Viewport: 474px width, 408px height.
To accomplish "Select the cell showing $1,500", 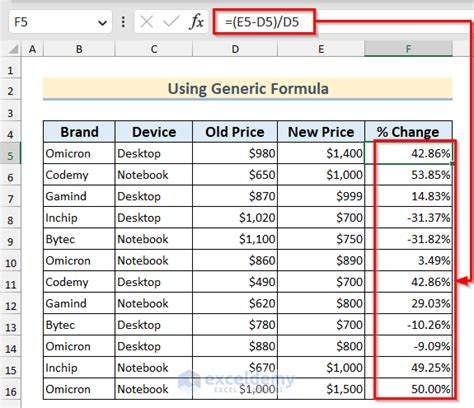I will pos(321,389).
